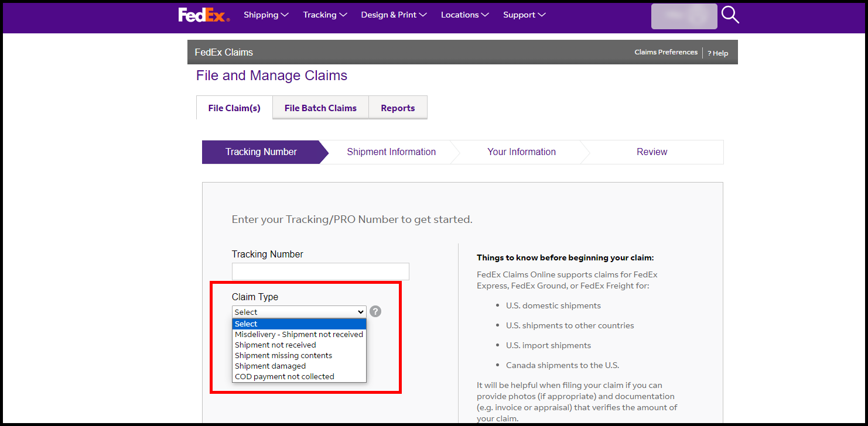868x426 pixels.
Task: Go to the Review step
Action: coord(652,152)
